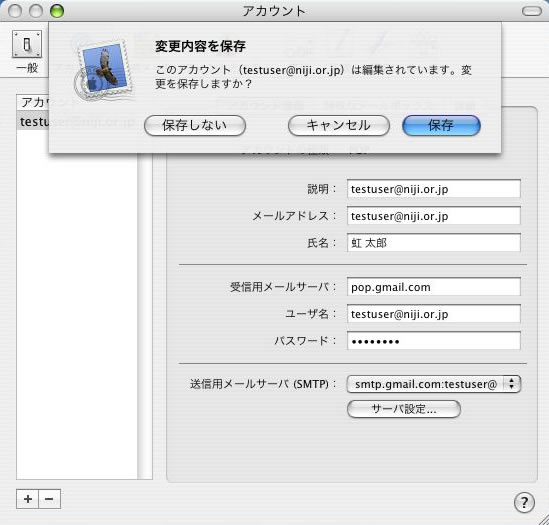Choose 保存しない to discard changes

point(195,125)
